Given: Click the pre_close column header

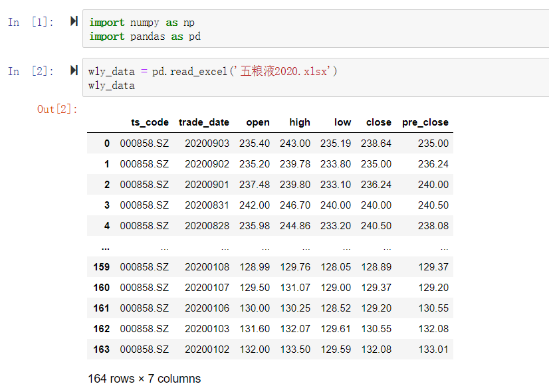Looking at the screenshot, I should point(425,122).
